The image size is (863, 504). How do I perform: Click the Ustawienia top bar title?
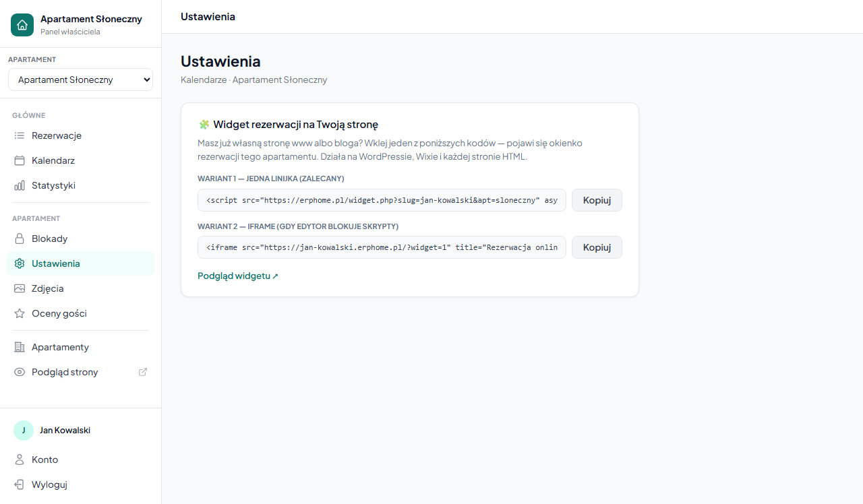(x=208, y=16)
